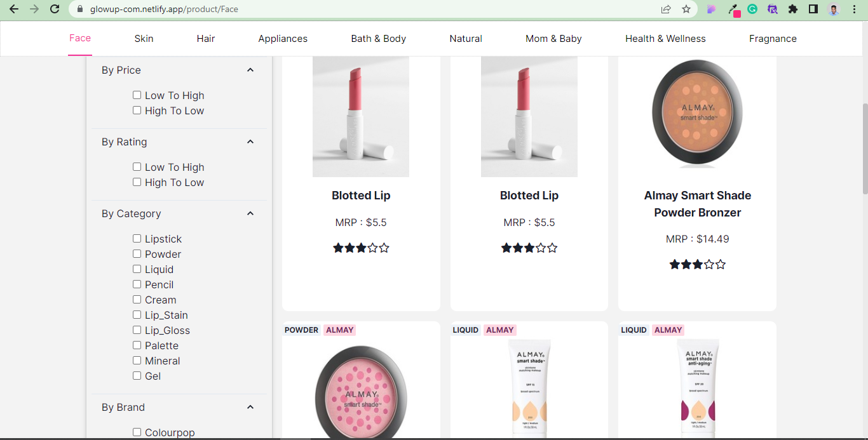Share this page via share icon

666,10
